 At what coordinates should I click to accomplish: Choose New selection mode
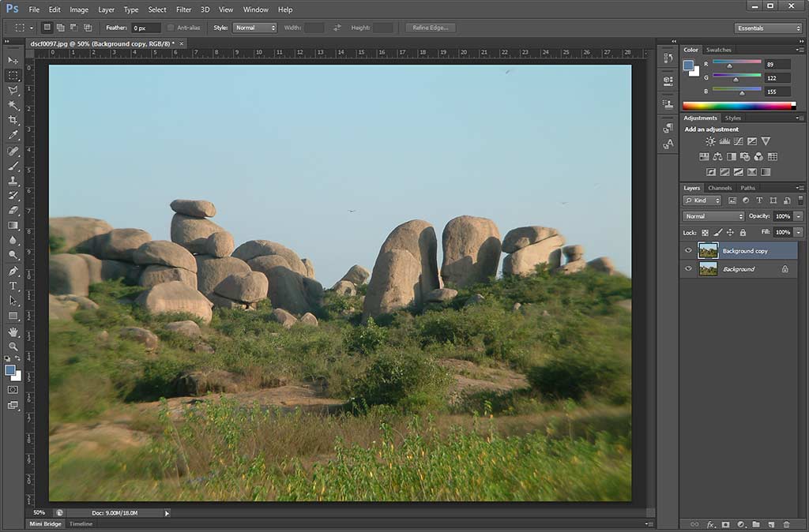47,28
